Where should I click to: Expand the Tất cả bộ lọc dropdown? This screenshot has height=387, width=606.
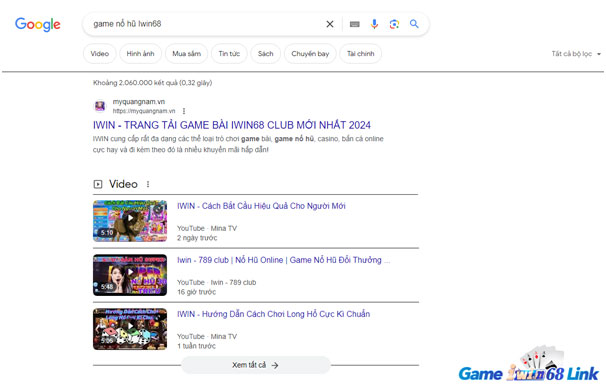(x=576, y=54)
